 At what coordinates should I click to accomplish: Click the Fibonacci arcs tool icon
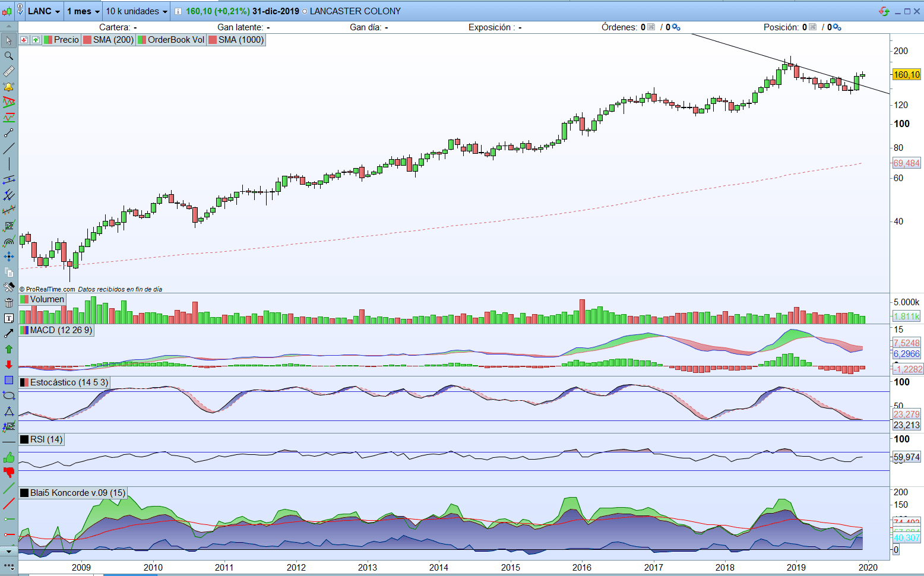coord(9,241)
